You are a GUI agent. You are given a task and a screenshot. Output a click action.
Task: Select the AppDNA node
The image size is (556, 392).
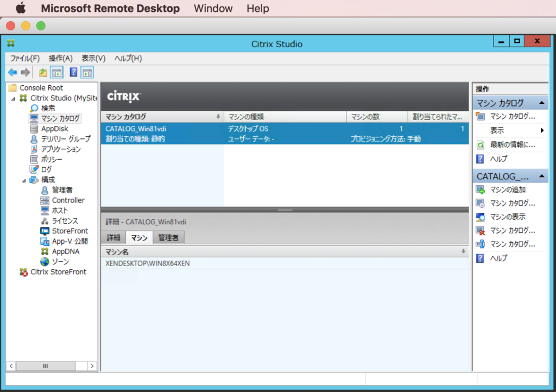click(x=66, y=251)
